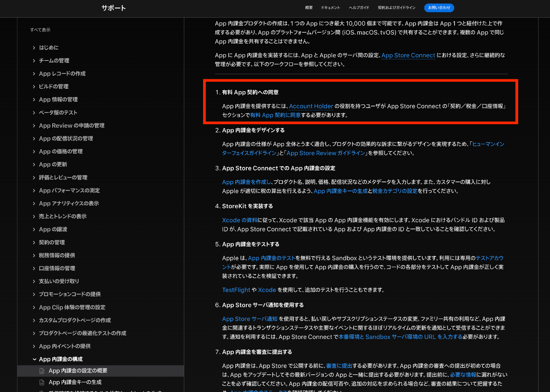Open 契約およびガイドライン in top navigation
550x392 pixels.
pos(396,8)
